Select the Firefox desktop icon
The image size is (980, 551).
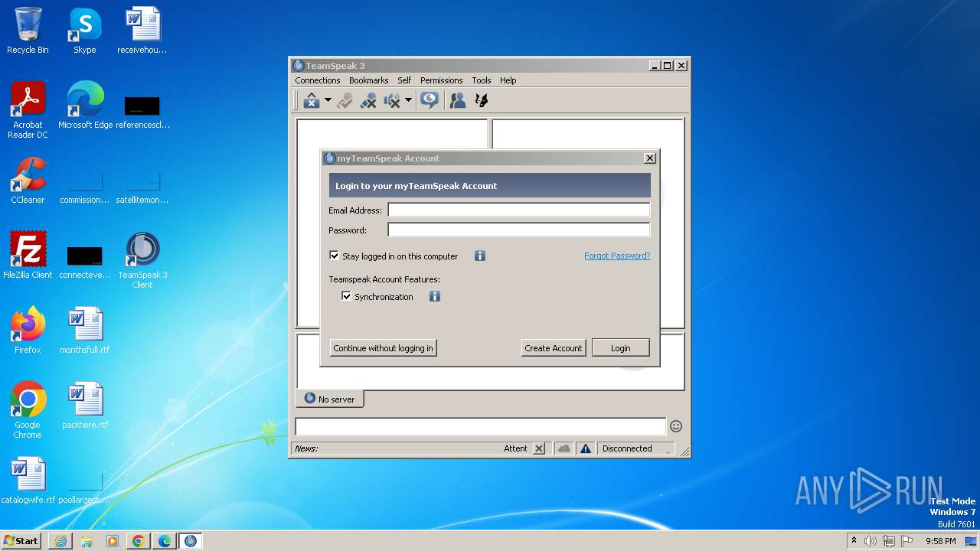pos(28,330)
